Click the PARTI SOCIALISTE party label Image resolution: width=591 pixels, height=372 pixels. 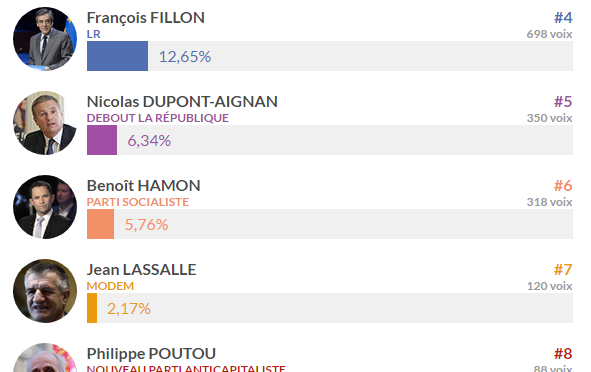(x=138, y=202)
